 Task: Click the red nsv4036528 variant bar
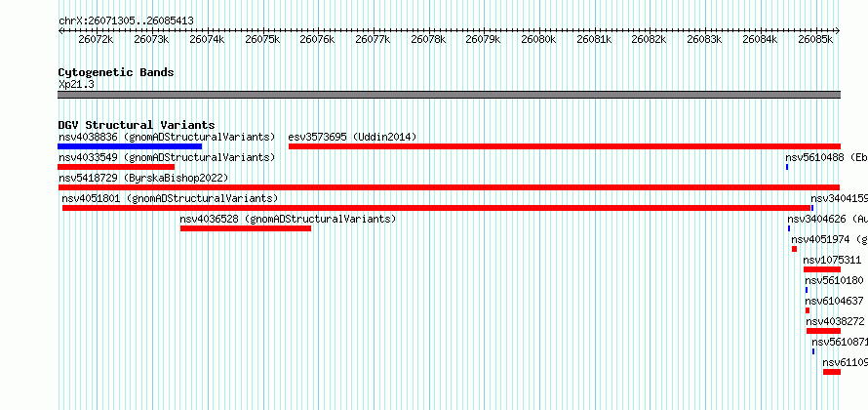coord(246,228)
